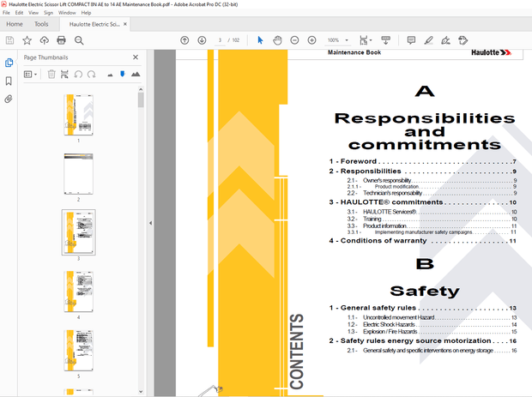Image resolution: width=532 pixels, height=397 pixels.
Task: Rotate page counterclockwise
Action: 78,75
